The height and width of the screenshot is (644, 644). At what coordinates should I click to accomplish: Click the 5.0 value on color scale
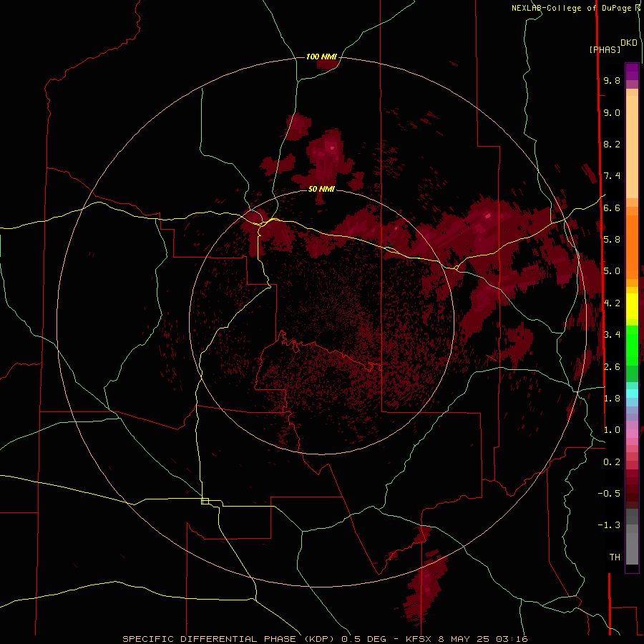click(612, 271)
